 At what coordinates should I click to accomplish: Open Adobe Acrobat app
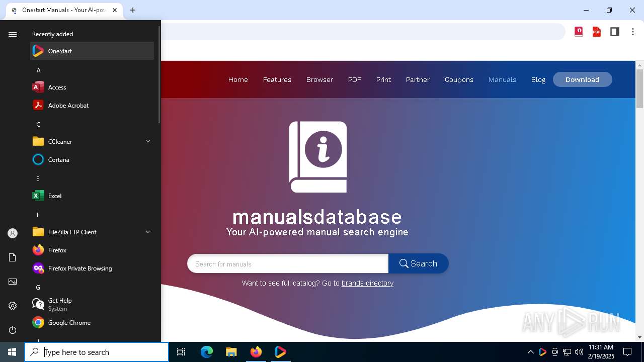click(92, 105)
